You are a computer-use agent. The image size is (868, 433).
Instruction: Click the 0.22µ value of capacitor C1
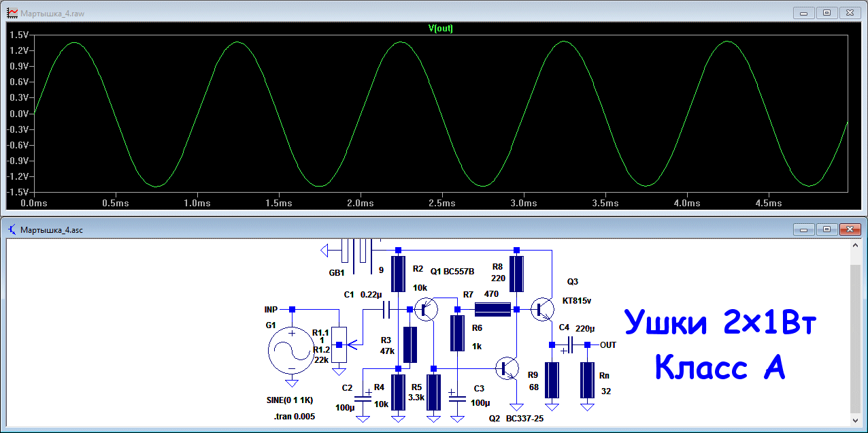(x=371, y=294)
